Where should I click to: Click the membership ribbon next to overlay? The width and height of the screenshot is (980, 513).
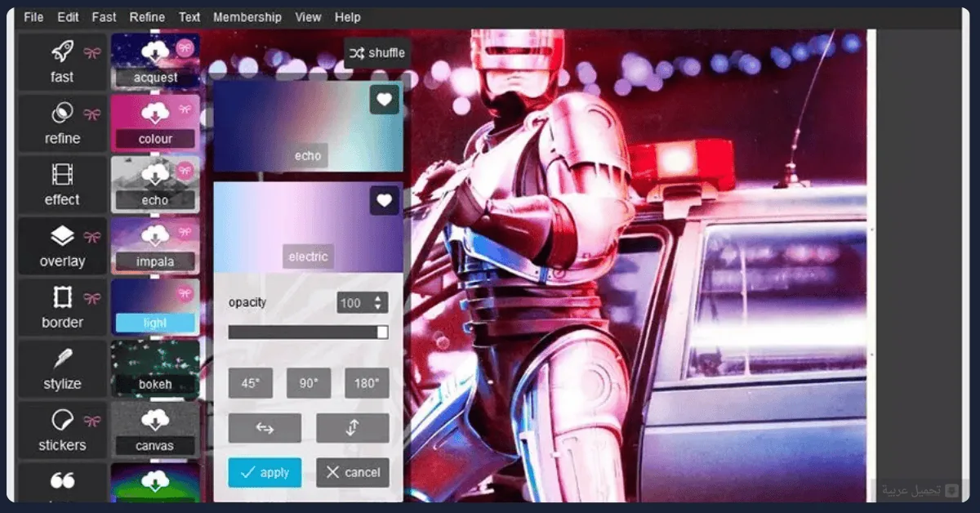(92, 238)
